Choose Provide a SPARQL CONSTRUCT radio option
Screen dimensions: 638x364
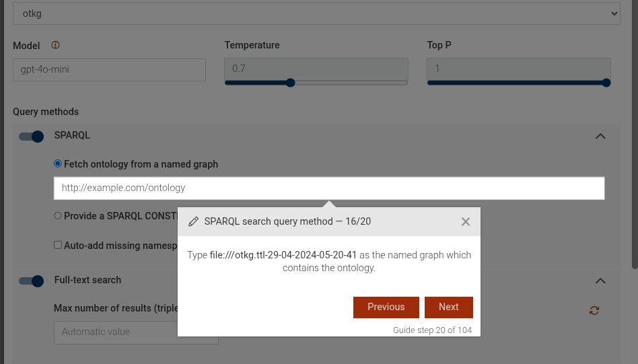pyautogui.click(x=58, y=216)
